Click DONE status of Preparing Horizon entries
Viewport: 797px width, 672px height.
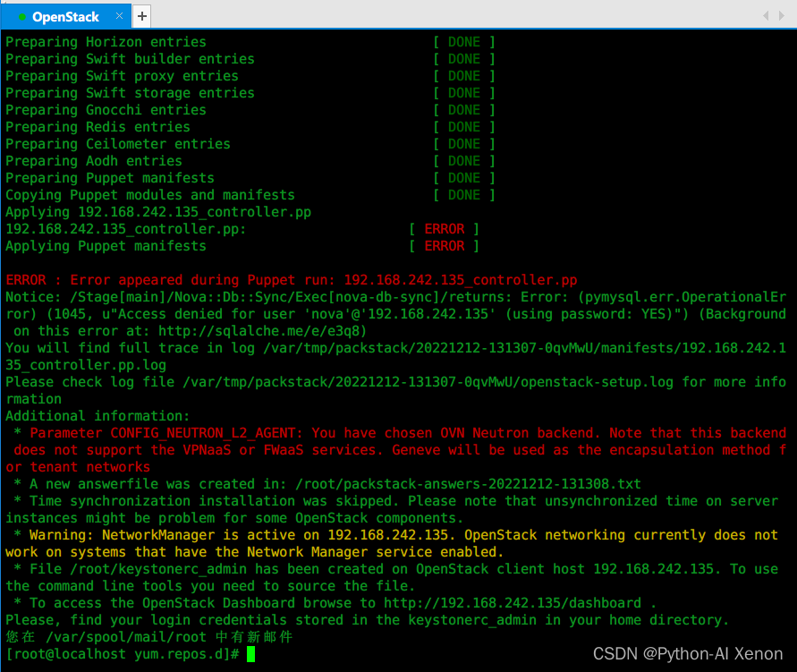click(464, 42)
